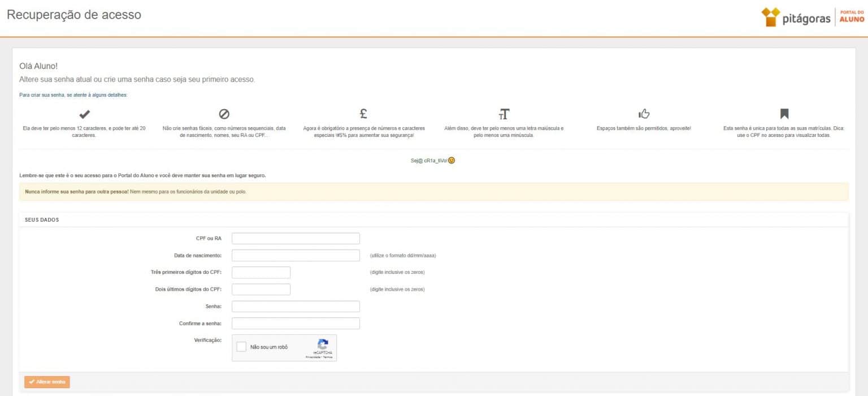The height and width of the screenshot is (396, 868).
Task: Click the 'CPF ou RA' input field
Action: coord(296,238)
